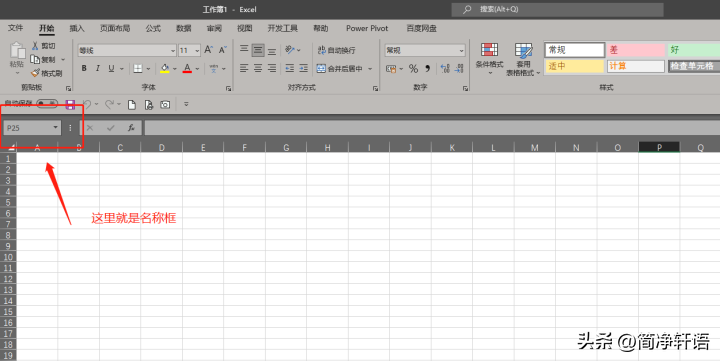Image resolution: width=720 pixels, height=361 pixels.
Task: Click the fx insert function icon
Action: pos(131,128)
